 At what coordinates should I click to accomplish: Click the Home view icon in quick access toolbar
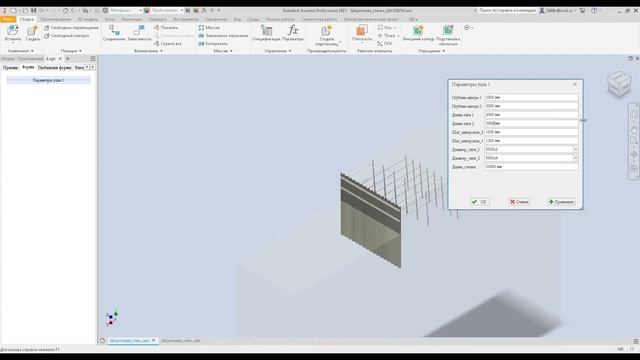tap(65, 10)
